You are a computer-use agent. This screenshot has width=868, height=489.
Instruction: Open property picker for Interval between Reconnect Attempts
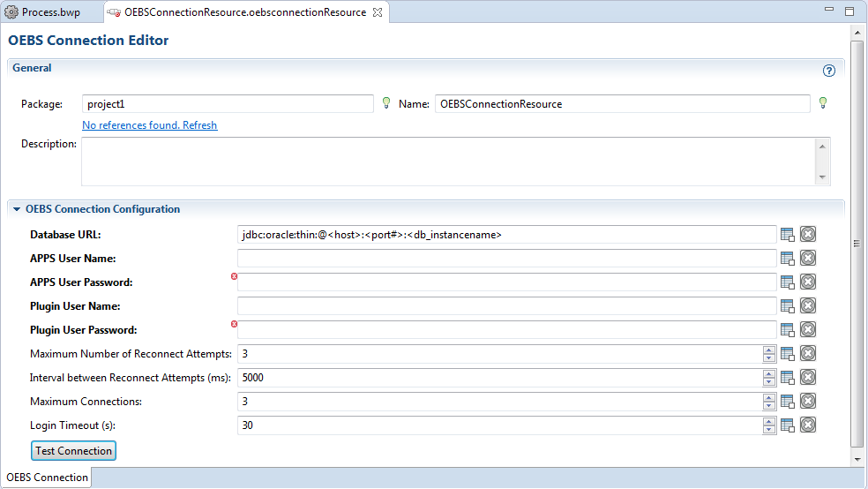tap(787, 378)
